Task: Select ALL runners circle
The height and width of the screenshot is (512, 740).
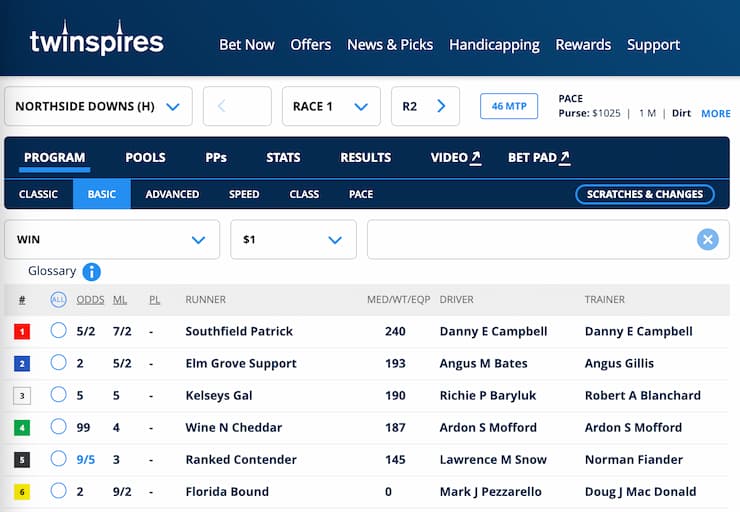Action: click(58, 300)
